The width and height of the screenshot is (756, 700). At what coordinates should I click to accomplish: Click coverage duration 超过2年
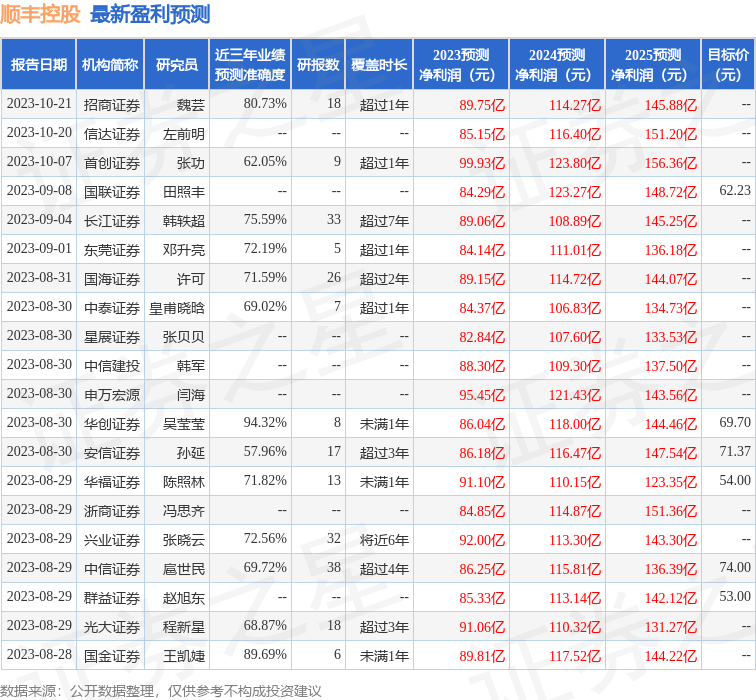[384, 279]
